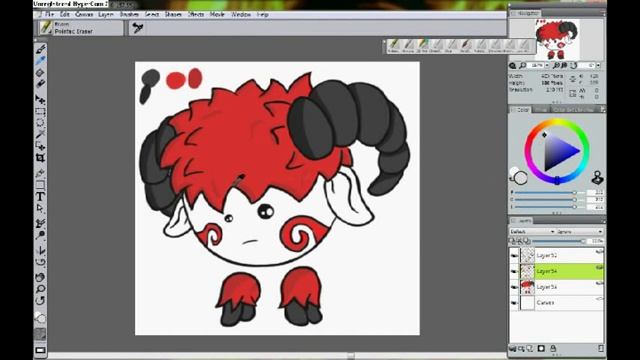Open the toolbox paper selector
640x360 pixels.
click(40, 334)
